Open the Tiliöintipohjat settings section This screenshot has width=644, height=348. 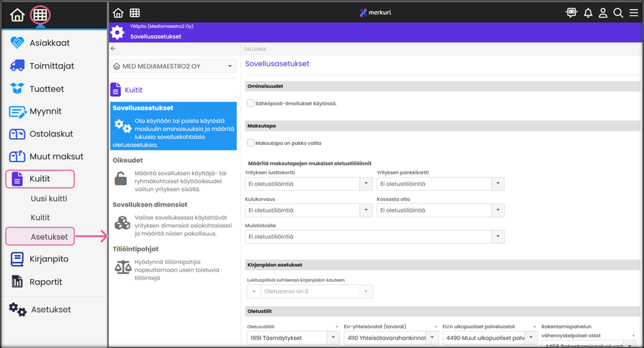136,249
